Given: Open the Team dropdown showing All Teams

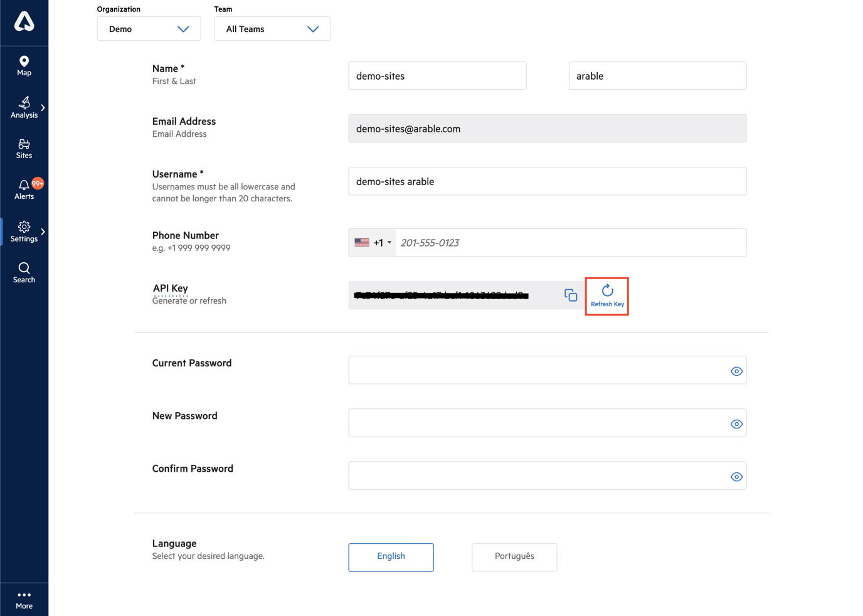Looking at the screenshot, I should click(x=272, y=29).
